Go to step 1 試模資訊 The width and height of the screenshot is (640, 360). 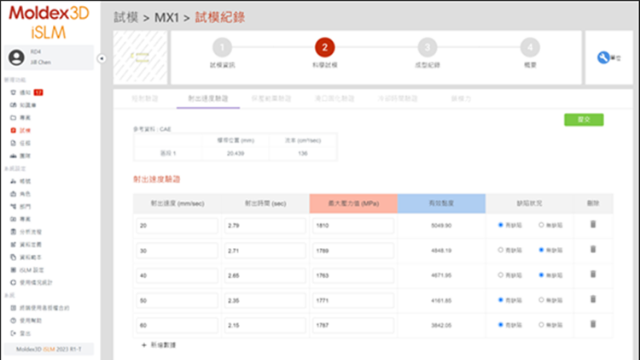pyautogui.click(x=222, y=48)
